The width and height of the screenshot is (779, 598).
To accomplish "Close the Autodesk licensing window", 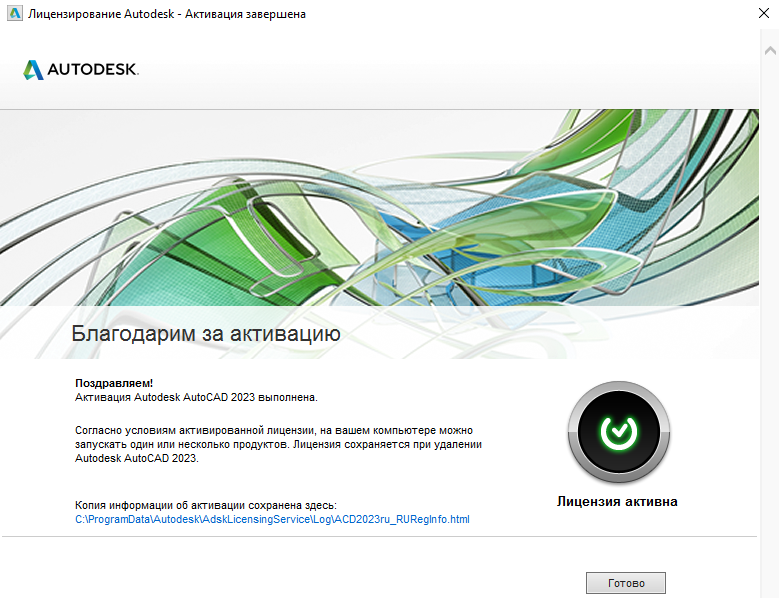I will pyautogui.click(x=764, y=13).
